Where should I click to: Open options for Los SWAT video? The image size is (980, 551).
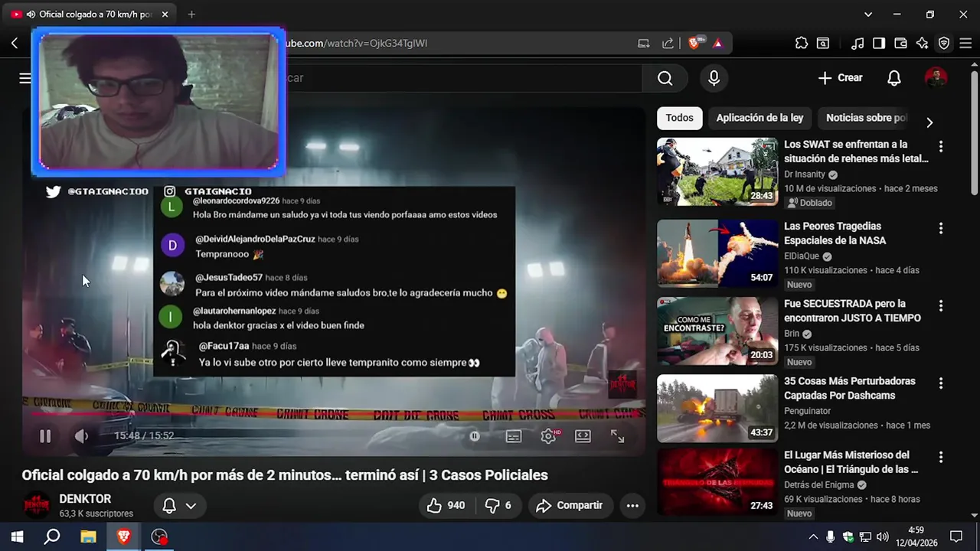[x=940, y=146]
